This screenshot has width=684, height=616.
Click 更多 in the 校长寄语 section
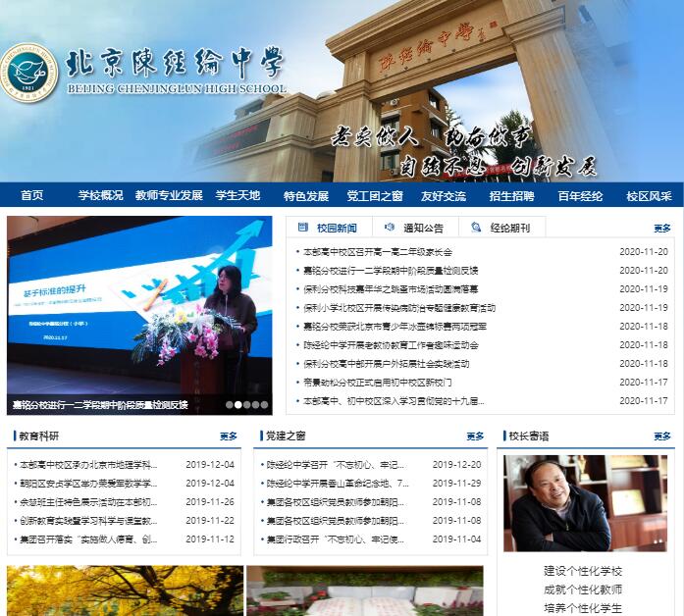[x=665, y=436]
